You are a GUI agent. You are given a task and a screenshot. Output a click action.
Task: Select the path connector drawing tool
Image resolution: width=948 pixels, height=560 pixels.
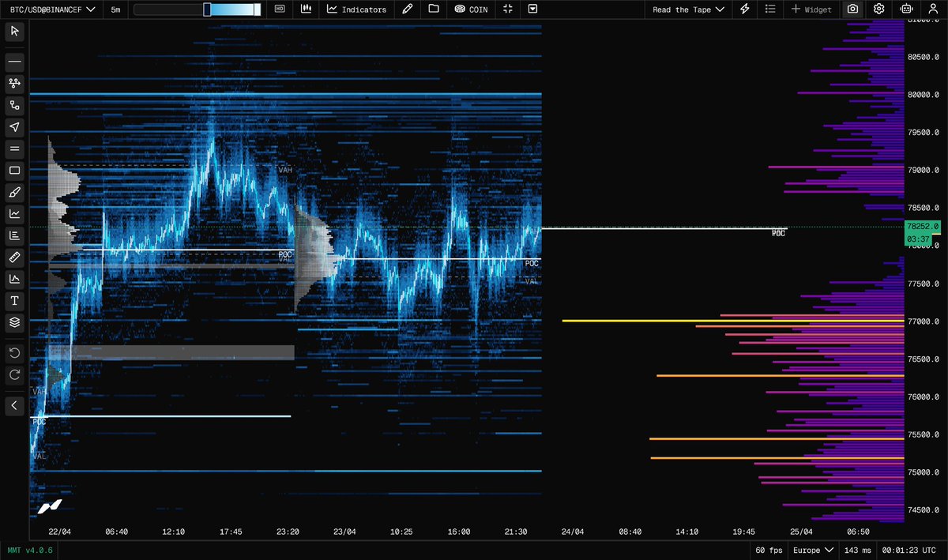tap(15, 105)
